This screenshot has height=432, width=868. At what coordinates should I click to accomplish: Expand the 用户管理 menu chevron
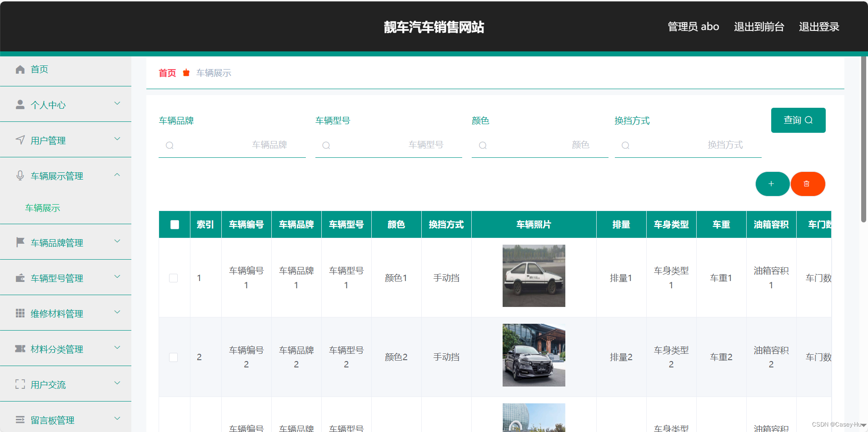117,139
